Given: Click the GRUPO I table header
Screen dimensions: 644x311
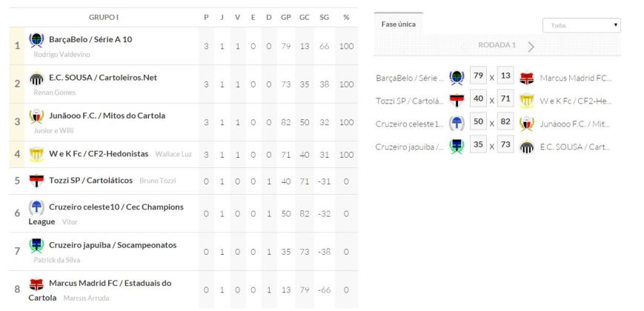Looking at the screenshot, I should [x=104, y=17].
